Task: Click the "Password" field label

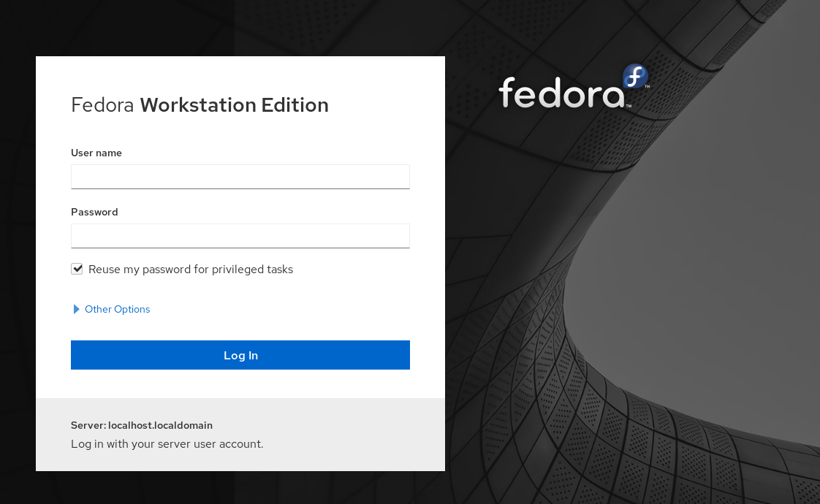Action: click(x=94, y=212)
